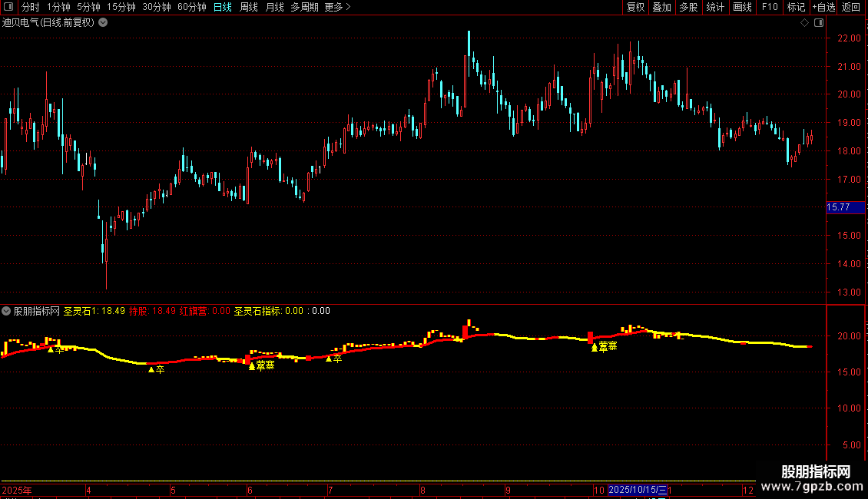Image resolution: width=868 pixels, height=499 pixels.
Task: Toggle the side panel icon in chart corner
Action: [x=819, y=23]
